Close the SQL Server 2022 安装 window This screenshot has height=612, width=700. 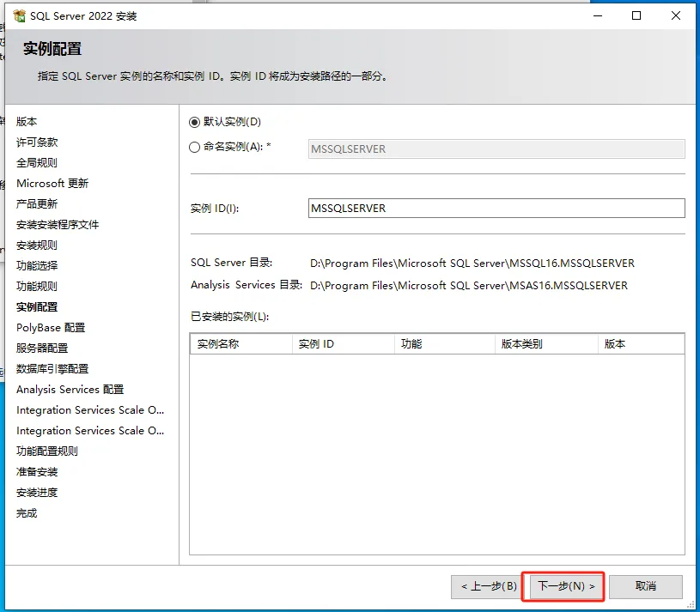tap(676, 15)
